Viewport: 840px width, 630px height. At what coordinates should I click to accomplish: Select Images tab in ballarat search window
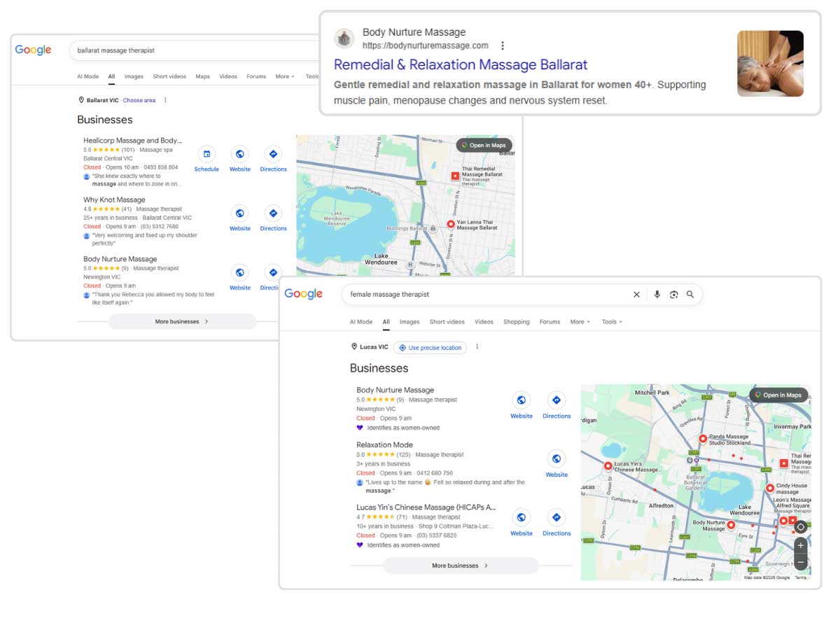[x=134, y=77]
